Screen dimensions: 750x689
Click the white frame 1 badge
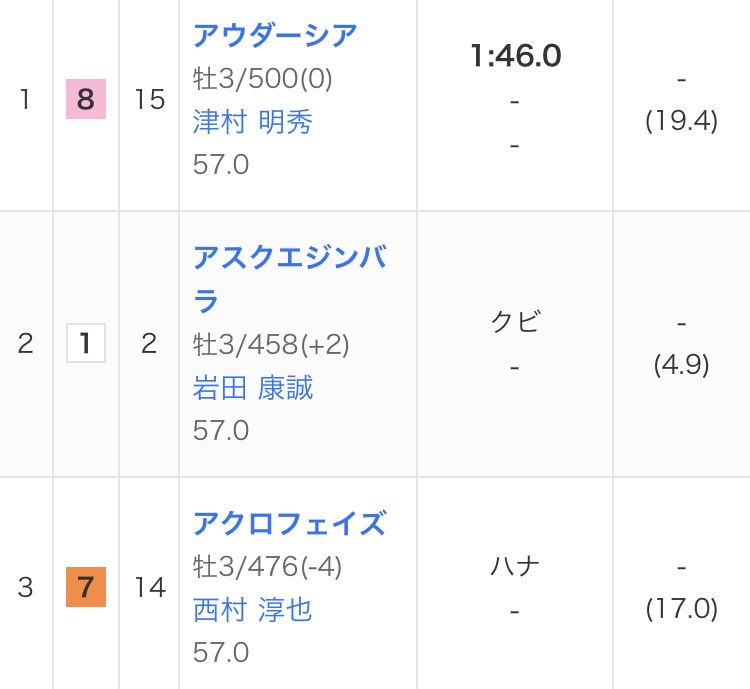[85, 344]
